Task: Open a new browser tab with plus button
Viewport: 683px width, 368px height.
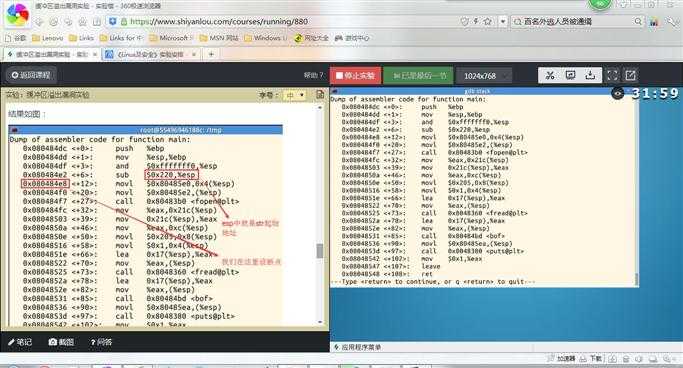Action: (x=211, y=54)
